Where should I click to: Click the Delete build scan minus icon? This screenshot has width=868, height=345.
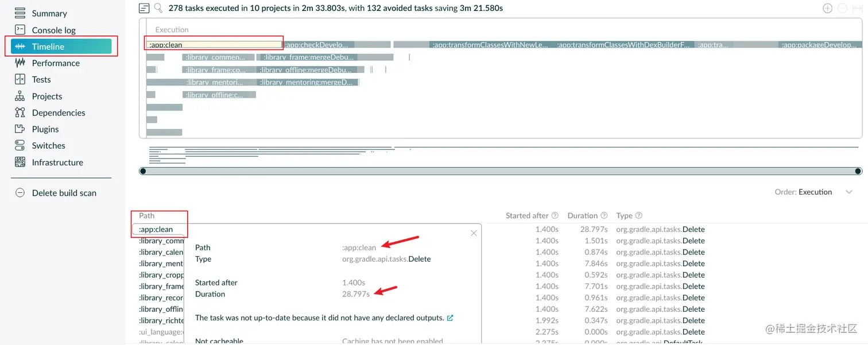point(20,193)
